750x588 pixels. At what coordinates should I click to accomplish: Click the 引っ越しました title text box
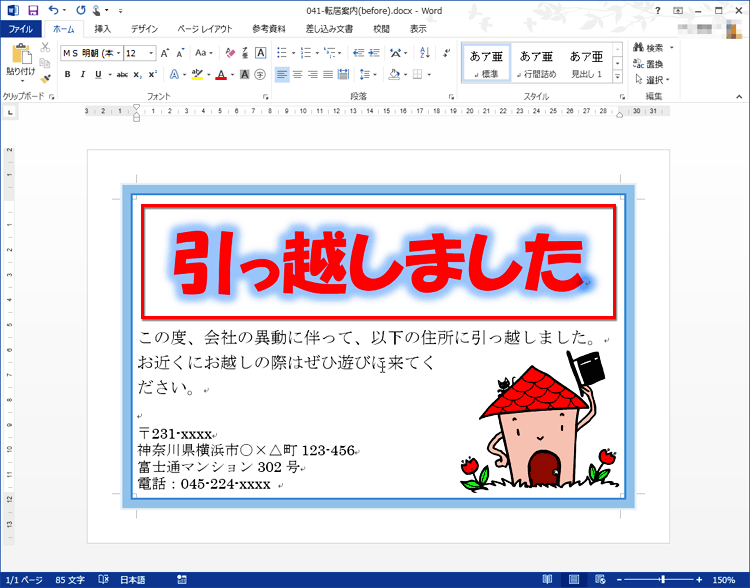(378, 261)
